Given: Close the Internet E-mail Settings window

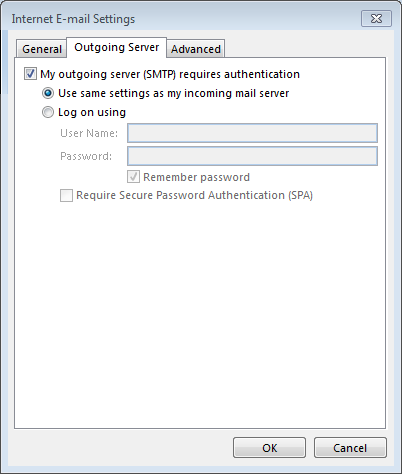Looking at the screenshot, I should pyautogui.click(x=376, y=19).
